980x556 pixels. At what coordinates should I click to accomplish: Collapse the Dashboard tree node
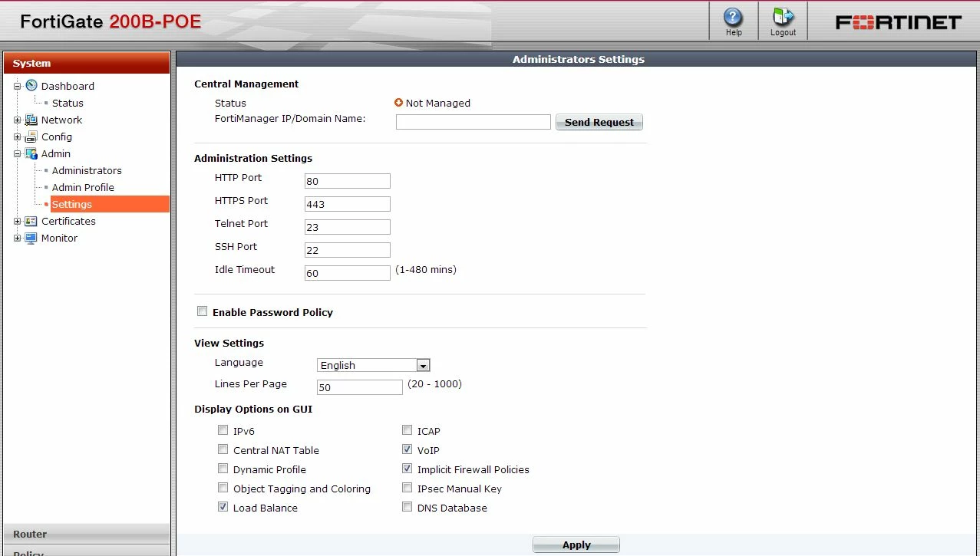click(18, 86)
